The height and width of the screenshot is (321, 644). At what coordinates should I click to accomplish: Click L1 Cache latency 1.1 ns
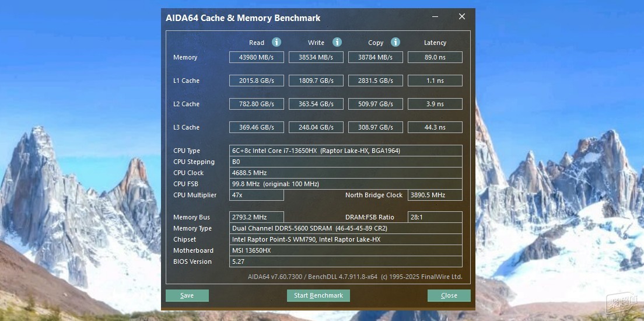435,81
